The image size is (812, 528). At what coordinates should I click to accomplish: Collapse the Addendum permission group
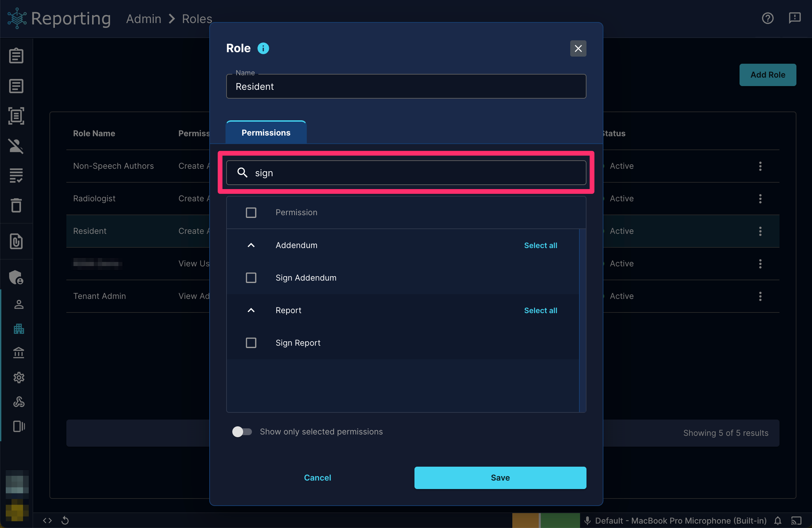251,245
